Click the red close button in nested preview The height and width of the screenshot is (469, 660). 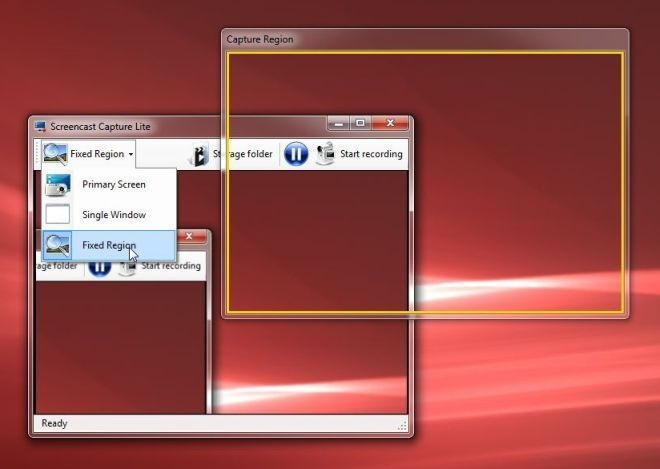[x=191, y=237]
